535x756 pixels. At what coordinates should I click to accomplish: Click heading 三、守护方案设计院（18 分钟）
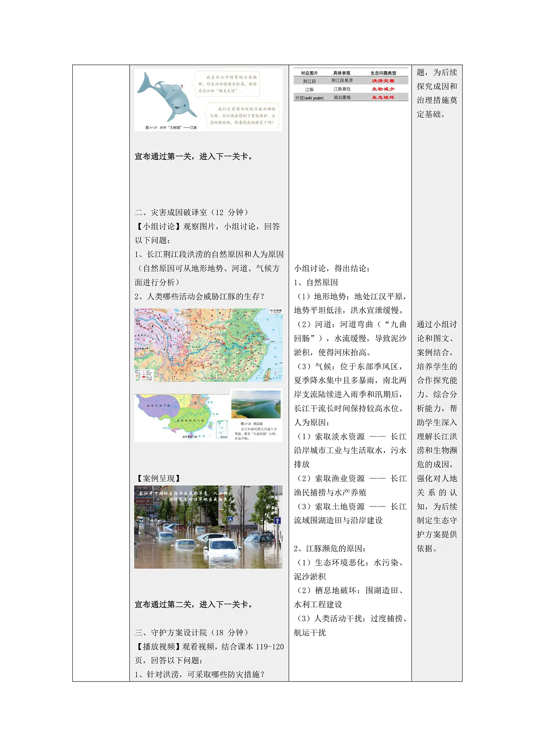tap(193, 633)
